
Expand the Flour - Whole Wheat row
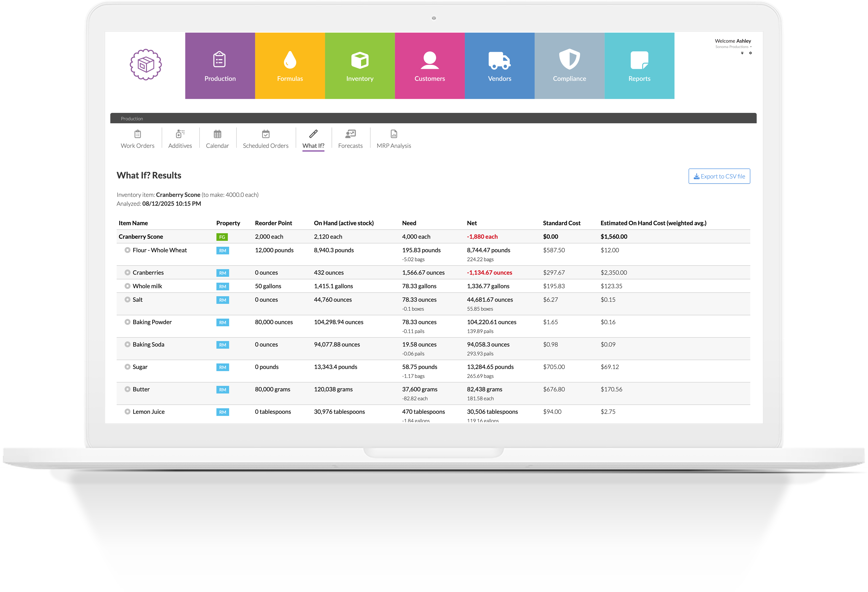click(127, 250)
